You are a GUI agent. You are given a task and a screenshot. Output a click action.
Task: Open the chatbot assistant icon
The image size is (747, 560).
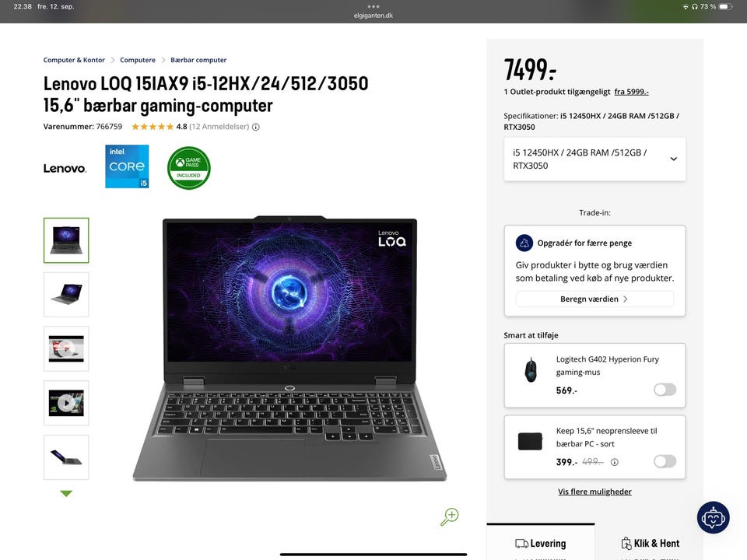713,518
